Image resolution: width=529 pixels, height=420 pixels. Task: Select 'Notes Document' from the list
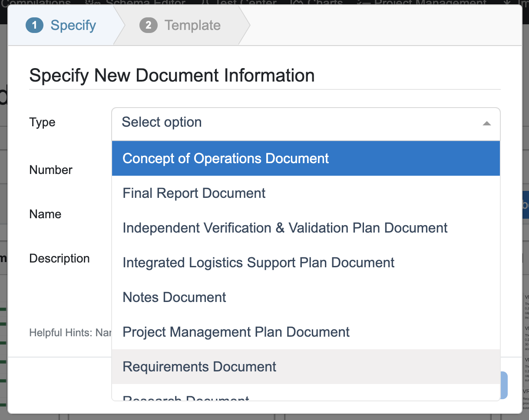(174, 297)
